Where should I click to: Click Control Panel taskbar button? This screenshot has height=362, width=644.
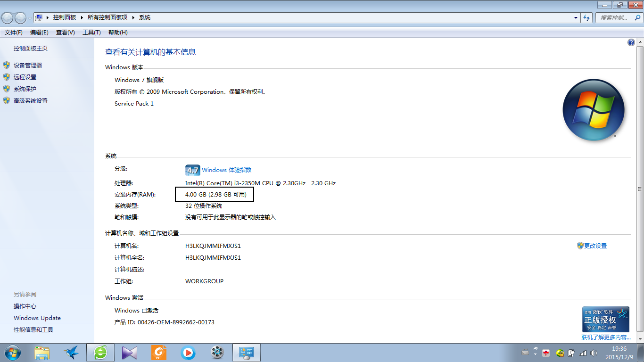(247, 353)
